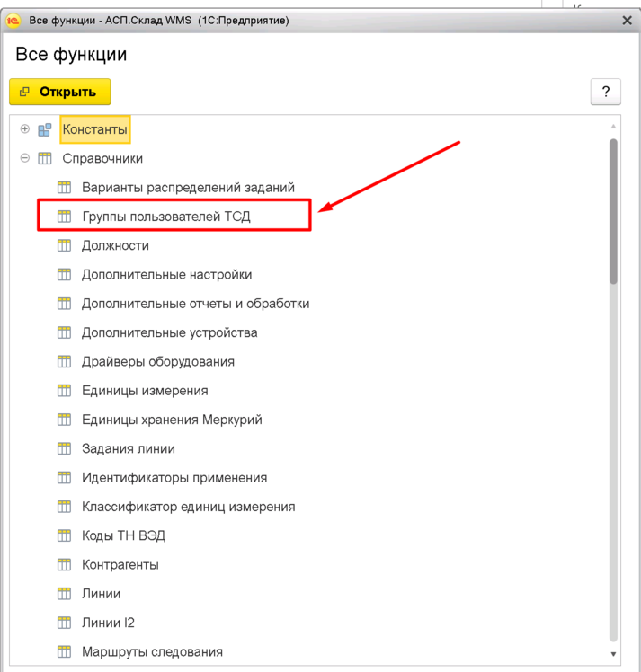Click icon next to Драйверы оборудования
This screenshot has height=672, width=641.
tap(64, 361)
